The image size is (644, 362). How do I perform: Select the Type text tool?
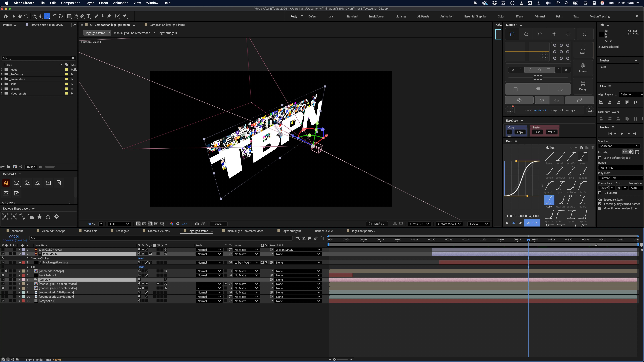(88, 16)
